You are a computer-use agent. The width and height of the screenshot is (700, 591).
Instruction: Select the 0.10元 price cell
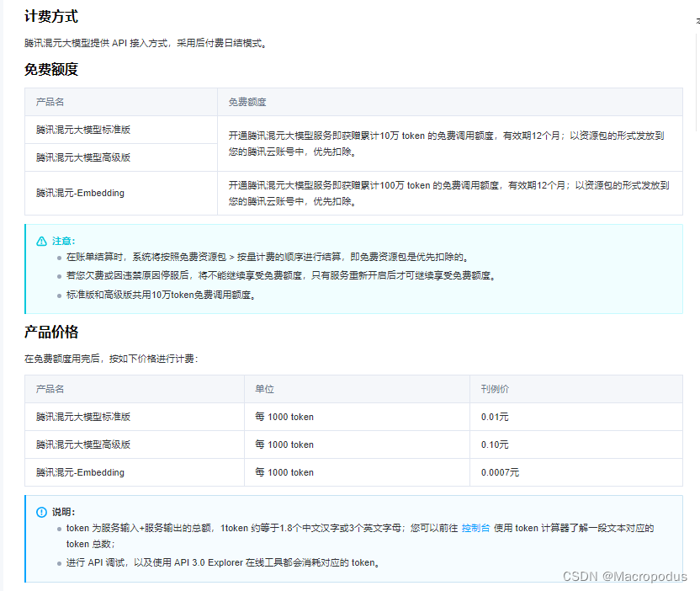(x=495, y=445)
